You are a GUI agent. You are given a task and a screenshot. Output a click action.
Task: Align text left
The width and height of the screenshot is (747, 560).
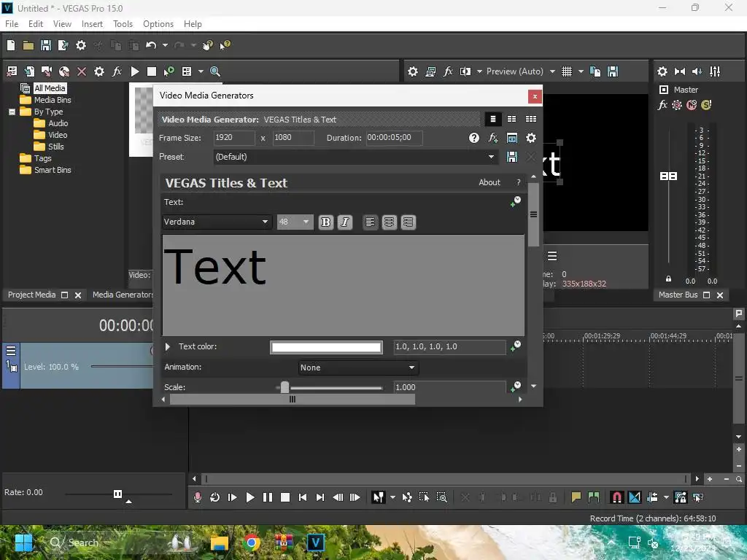click(370, 222)
